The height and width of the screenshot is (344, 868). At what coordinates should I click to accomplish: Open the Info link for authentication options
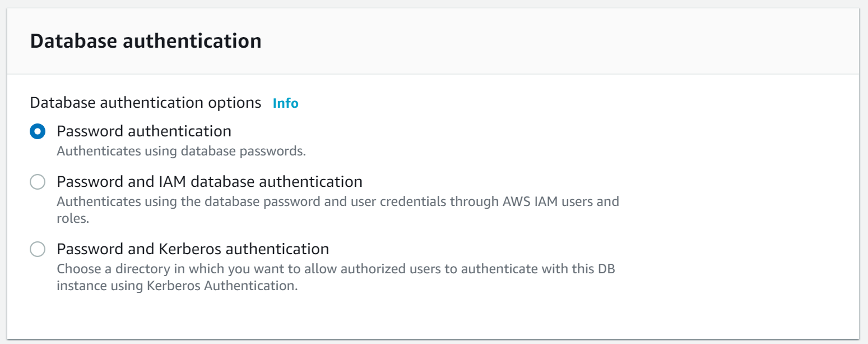pyautogui.click(x=285, y=103)
